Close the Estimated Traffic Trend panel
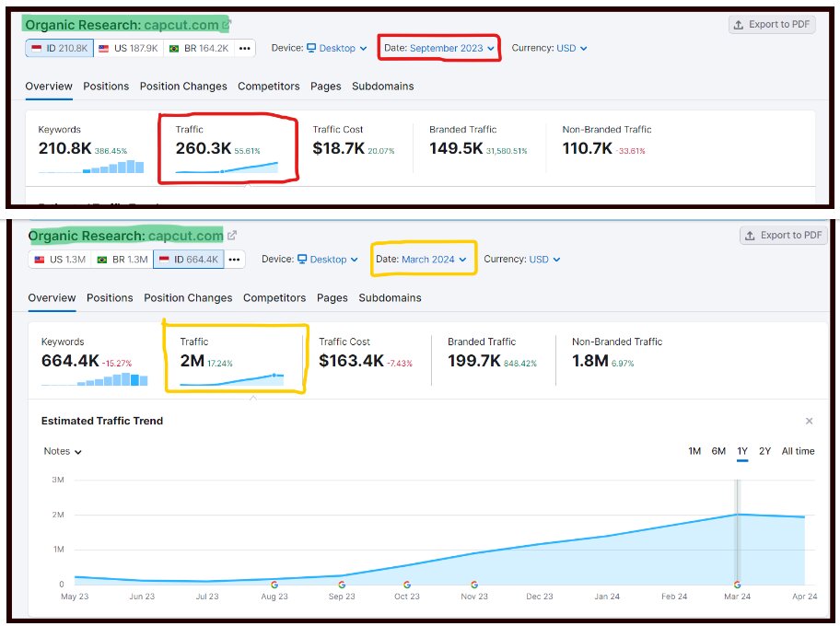 (809, 421)
